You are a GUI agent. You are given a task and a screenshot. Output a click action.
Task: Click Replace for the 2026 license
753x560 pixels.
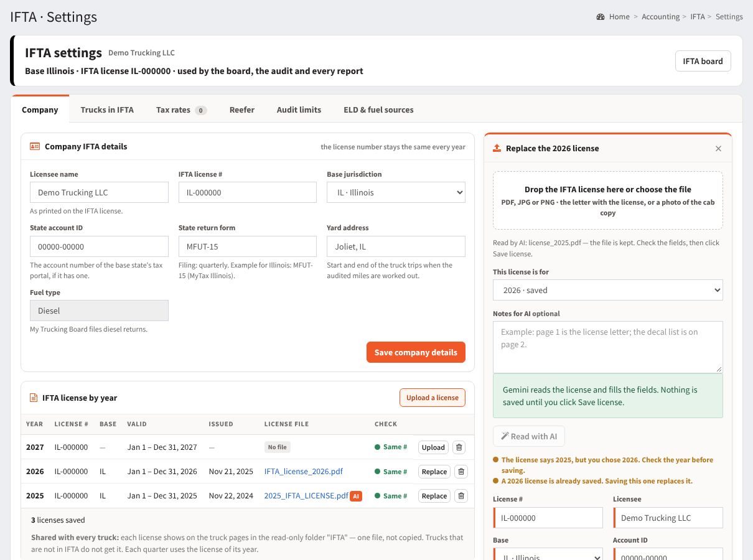click(434, 472)
